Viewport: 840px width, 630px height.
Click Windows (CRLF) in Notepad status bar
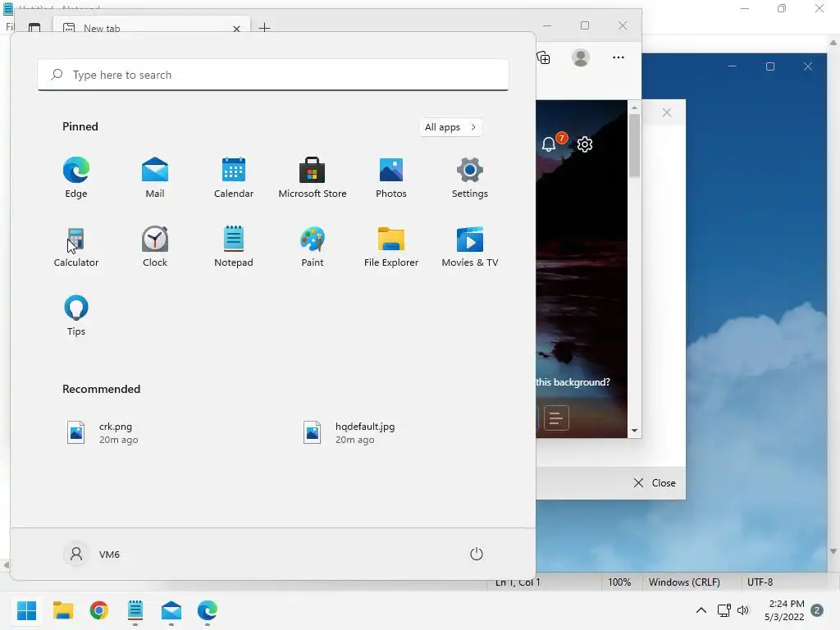tap(684, 582)
